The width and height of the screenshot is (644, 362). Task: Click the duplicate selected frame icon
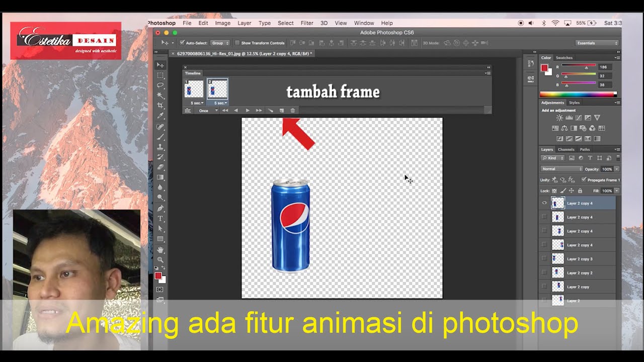(282, 111)
